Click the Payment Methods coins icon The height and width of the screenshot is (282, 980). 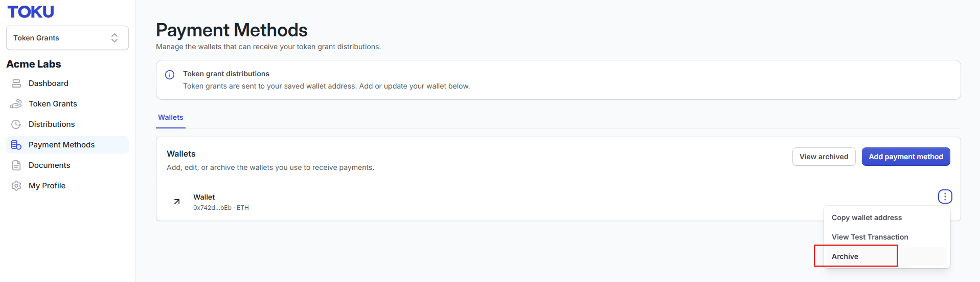(x=16, y=145)
